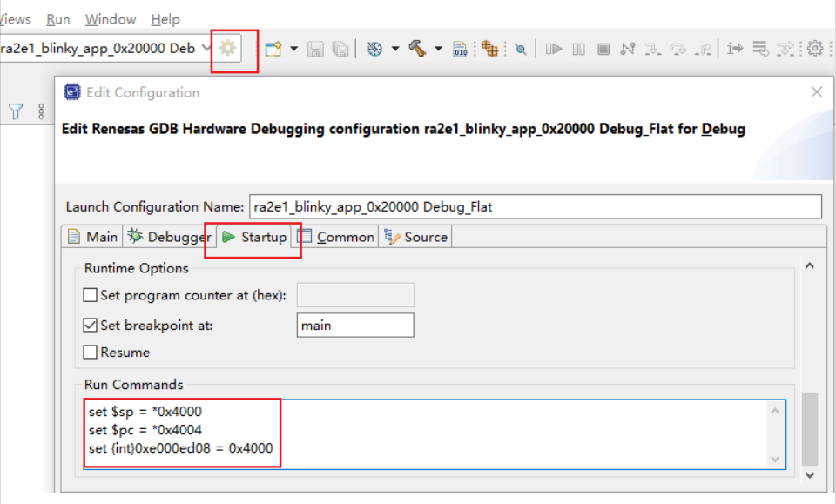Click the stacked brown blocks toolbar icon
The height and width of the screenshot is (504, 836).
tap(489, 49)
